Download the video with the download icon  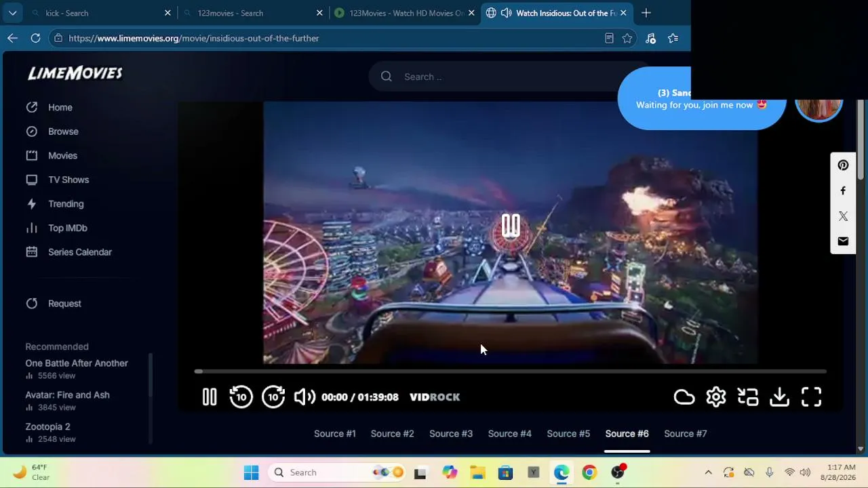coord(780,397)
